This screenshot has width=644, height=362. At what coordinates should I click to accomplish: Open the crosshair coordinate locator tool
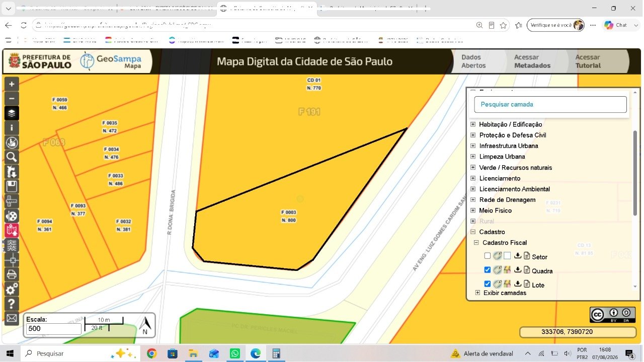coord(12,260)
